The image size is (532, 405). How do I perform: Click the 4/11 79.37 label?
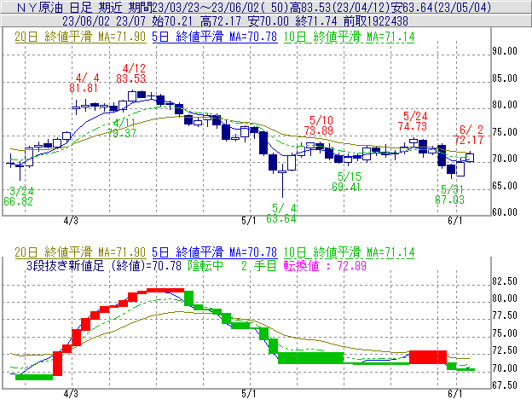click(x=122, y=128)
